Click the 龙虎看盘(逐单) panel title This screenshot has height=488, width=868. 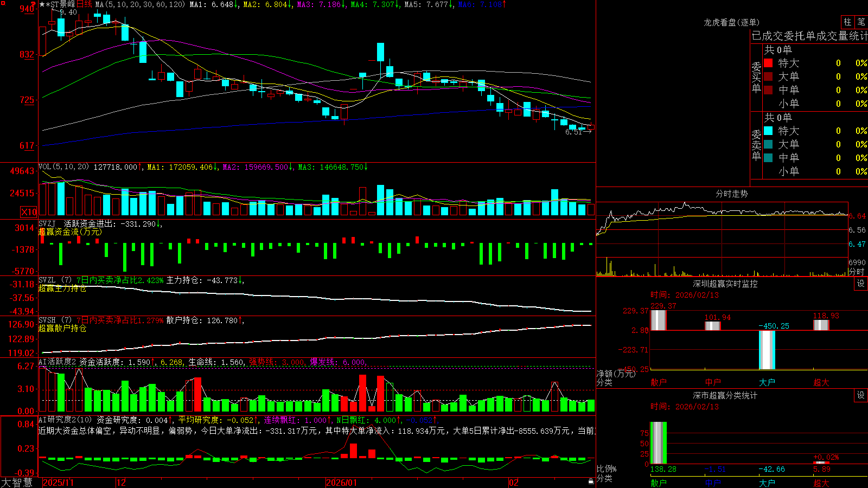[732, 22]
